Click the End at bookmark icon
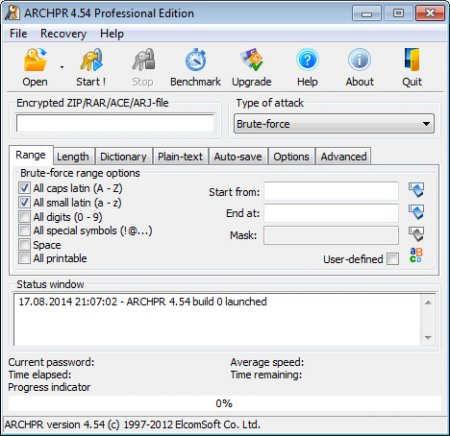Image resolution: width=450 pixels, height=436 pixels. 416,212
